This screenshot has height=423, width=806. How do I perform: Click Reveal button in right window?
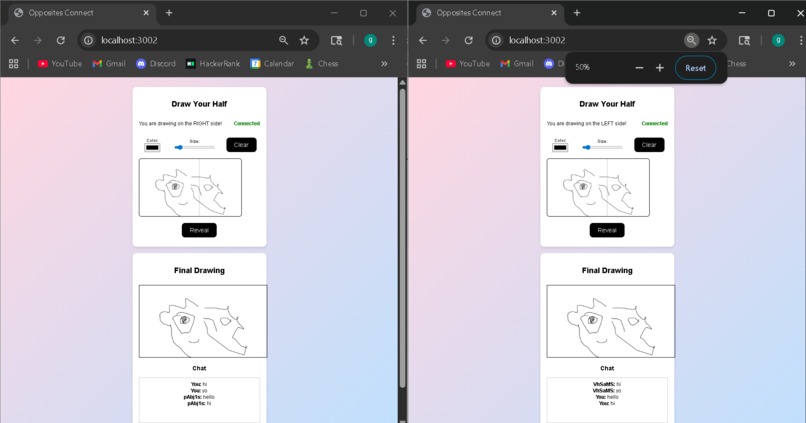coord(607,230)
